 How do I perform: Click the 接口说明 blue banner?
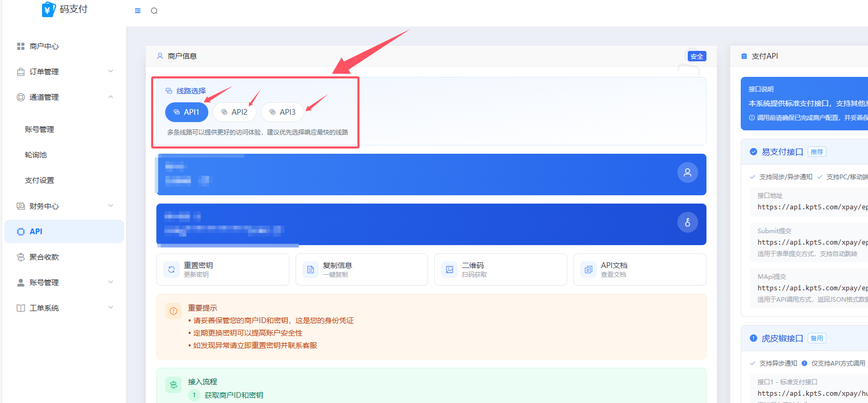pyautogui.click(x=805, y=104)
